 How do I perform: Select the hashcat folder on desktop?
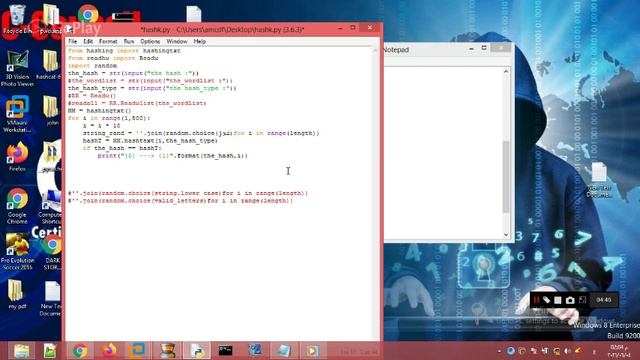point(50,65)
